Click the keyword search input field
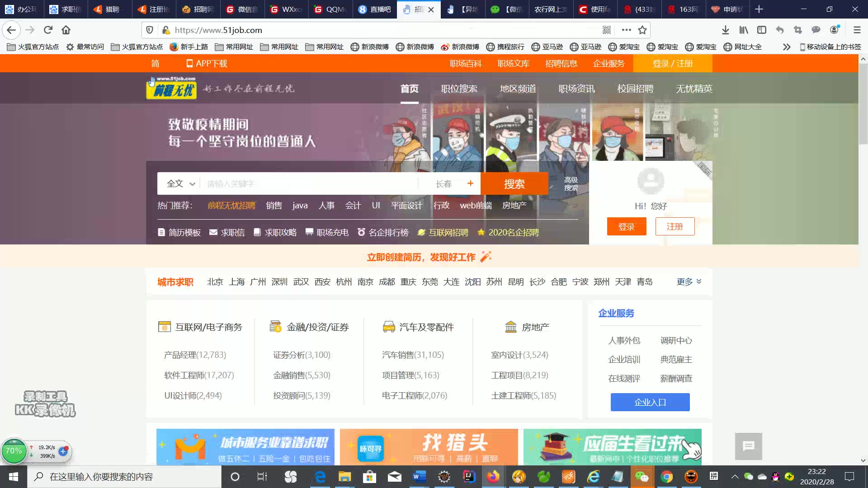The height and width of the screenshot is (488, 868). [x=310, y=183]
